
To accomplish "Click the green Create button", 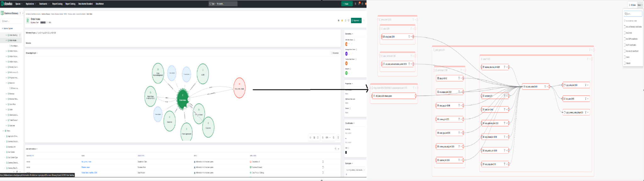I will click(x=347, y=4).
